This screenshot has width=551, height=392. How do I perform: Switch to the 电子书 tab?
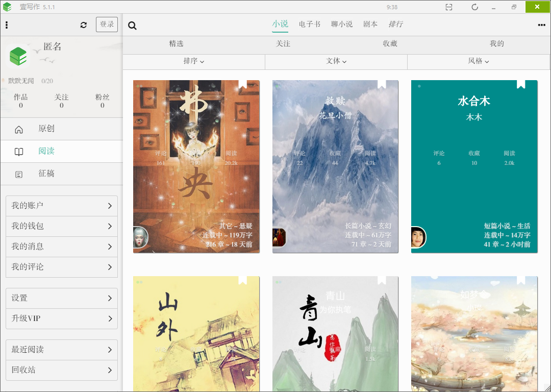click(310, 24)
